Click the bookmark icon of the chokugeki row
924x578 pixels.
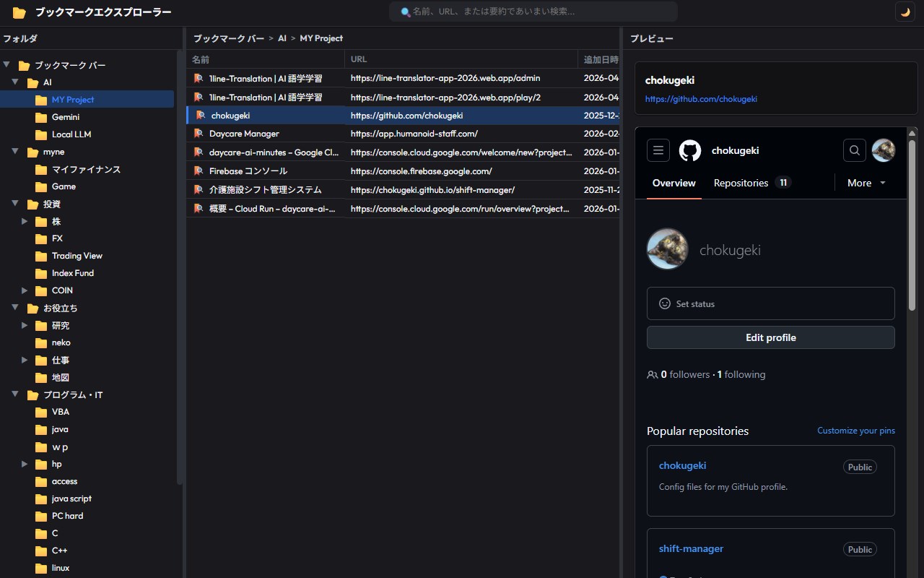(x=200, y=115)
